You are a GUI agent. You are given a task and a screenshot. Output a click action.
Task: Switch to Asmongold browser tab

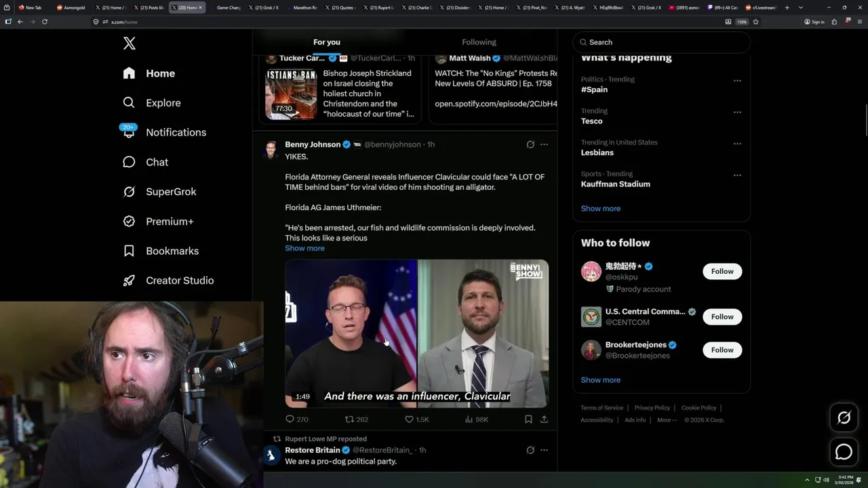point(72,7)
